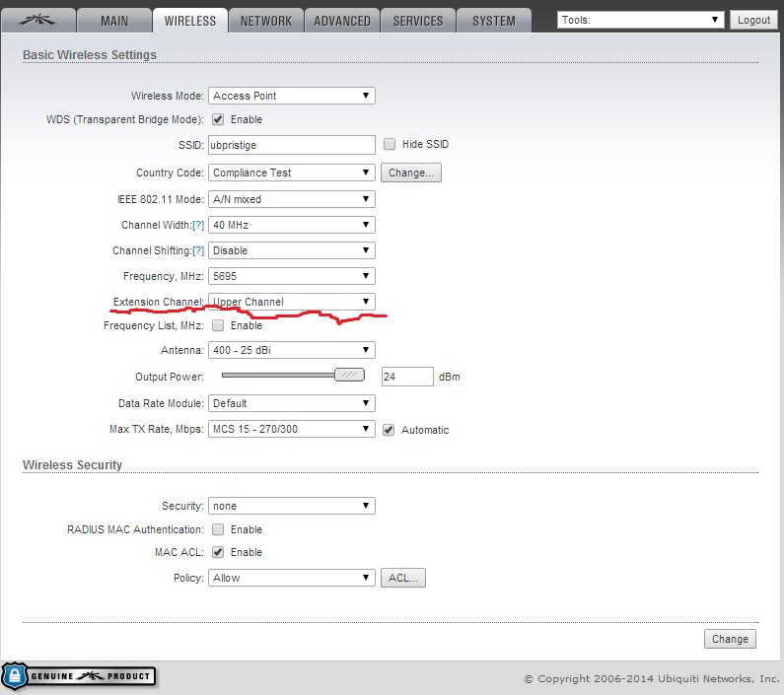Screen dimensions: 784x695
Task: Click the Genuine Product badge
Action: point(79,676)
